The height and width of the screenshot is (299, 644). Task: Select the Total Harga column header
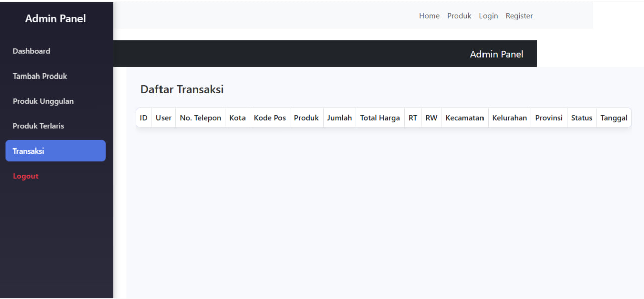(x=380, y=118)
